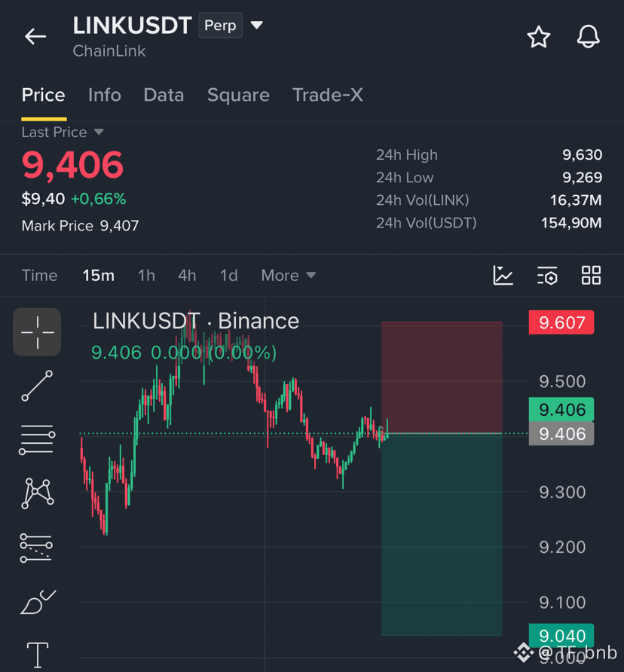The image size is (624, 672).
Task: Tap the back arrow icon
Action: (x=35, y=36)
